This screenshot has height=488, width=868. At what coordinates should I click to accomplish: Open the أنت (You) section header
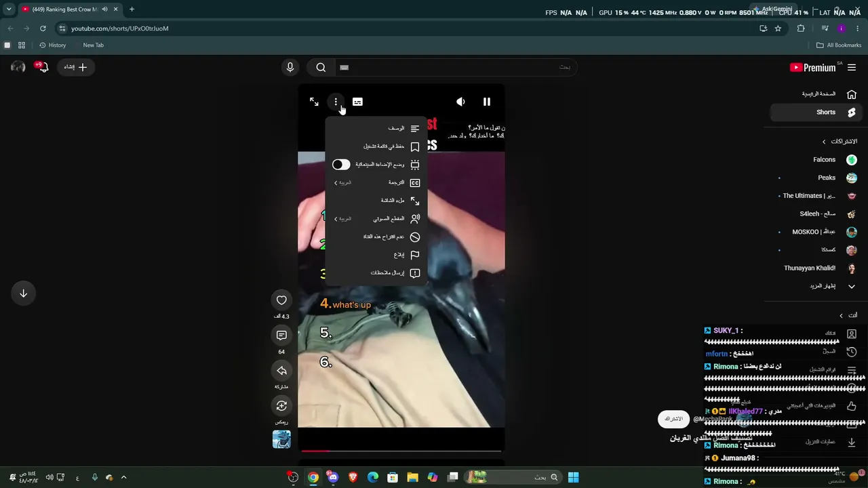[x=848, y=316]
